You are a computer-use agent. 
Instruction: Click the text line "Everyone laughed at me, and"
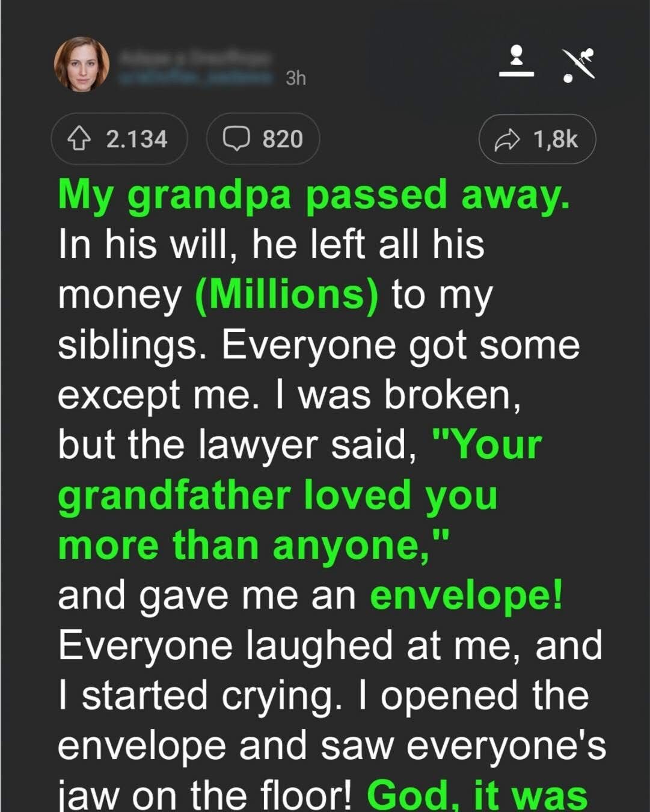pos(330,645)
